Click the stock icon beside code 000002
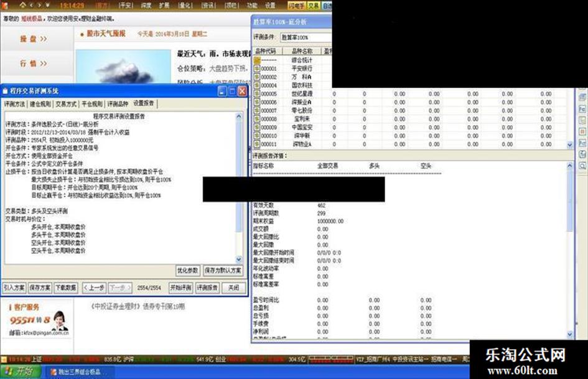The image size is (588, 379). [257, 77]
